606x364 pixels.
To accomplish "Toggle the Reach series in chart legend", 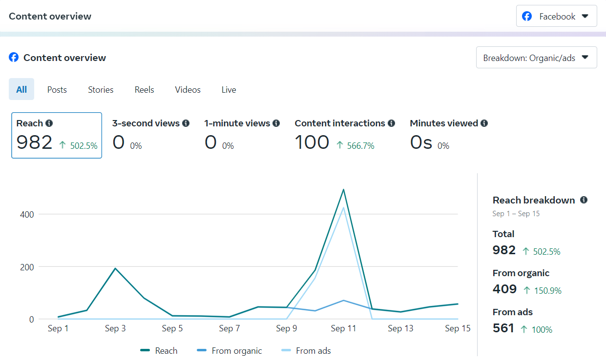I will pos(159,350).
